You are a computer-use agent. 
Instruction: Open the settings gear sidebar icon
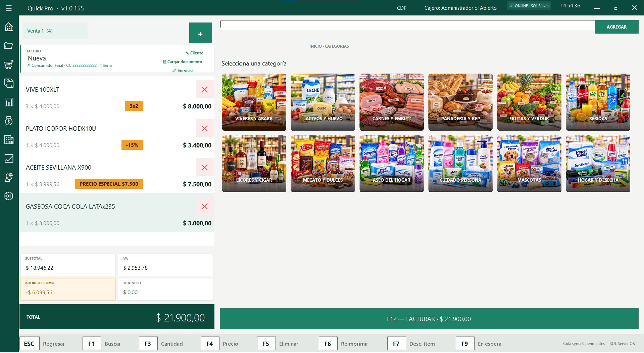[x=9, y=196]
